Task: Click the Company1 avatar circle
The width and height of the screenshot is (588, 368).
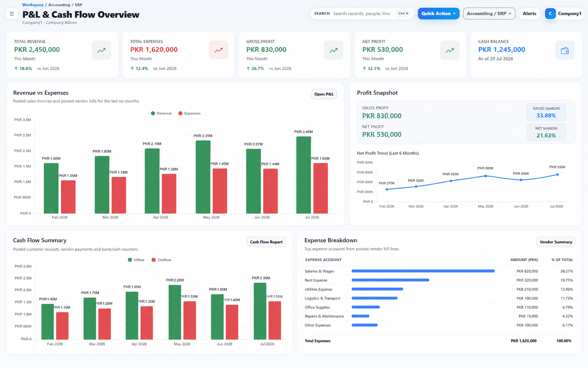Action: [550, 13]
